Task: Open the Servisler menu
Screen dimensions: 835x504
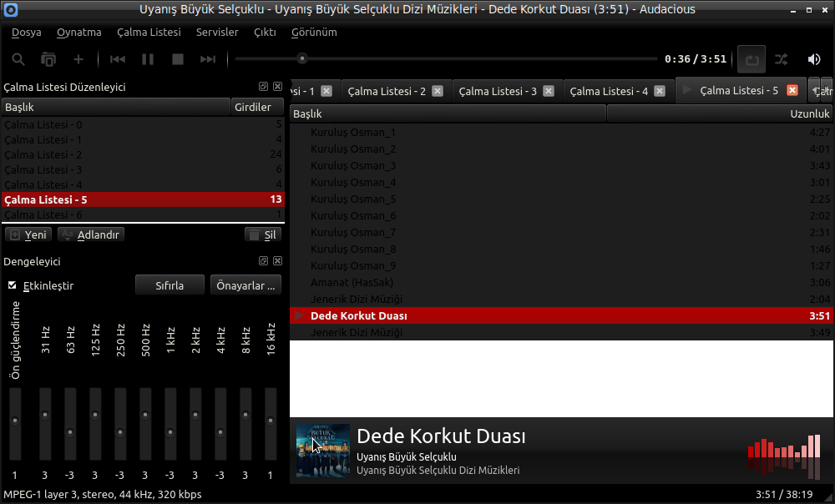Action: point(217,33)
